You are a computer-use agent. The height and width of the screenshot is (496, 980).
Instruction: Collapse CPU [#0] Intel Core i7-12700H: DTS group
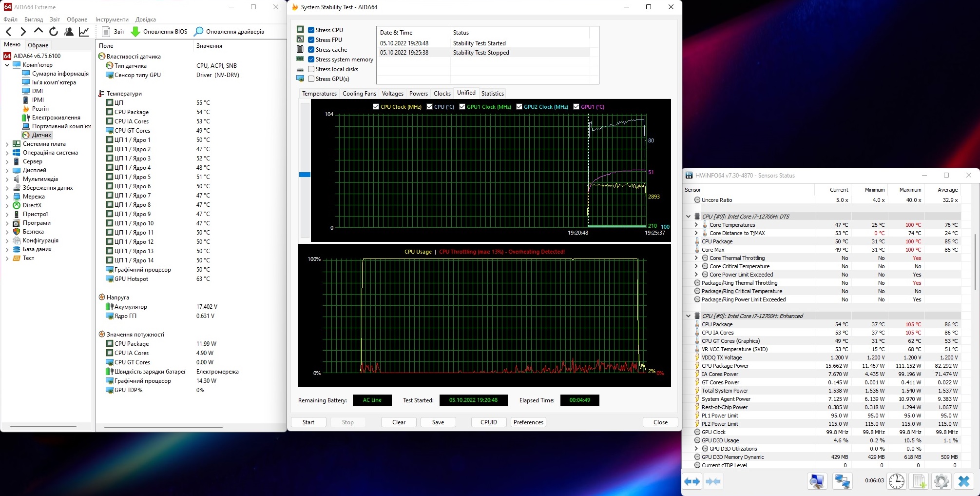tap(688, 217)
